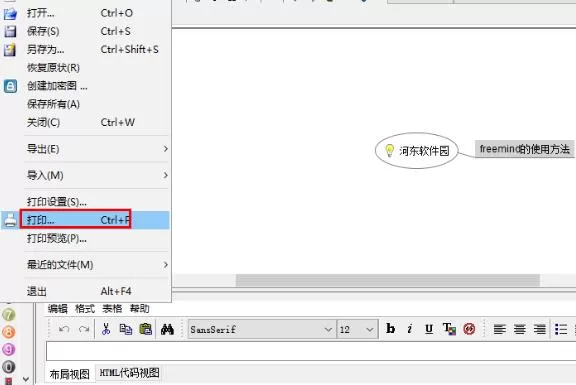
Task: Click the red remove formatting icon
Action: (x=469, y=328)
